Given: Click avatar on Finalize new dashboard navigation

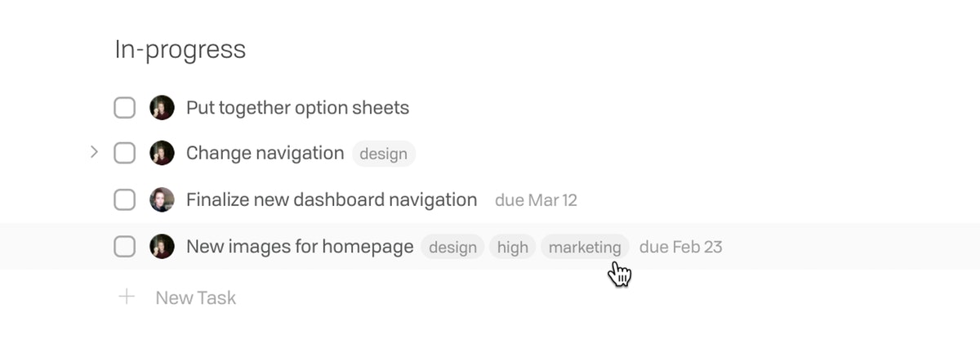Looking at the screenshot, I should click(162, 199).
